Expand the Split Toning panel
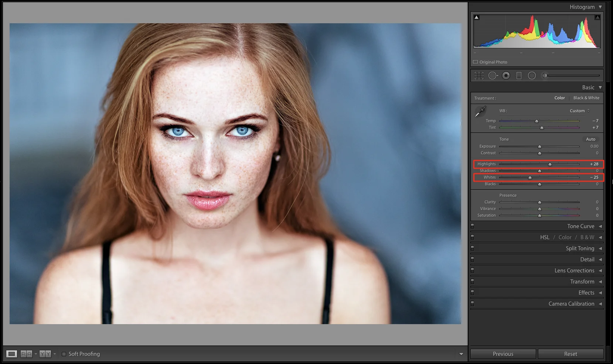 pyautogui.click(x=580, y=248)
